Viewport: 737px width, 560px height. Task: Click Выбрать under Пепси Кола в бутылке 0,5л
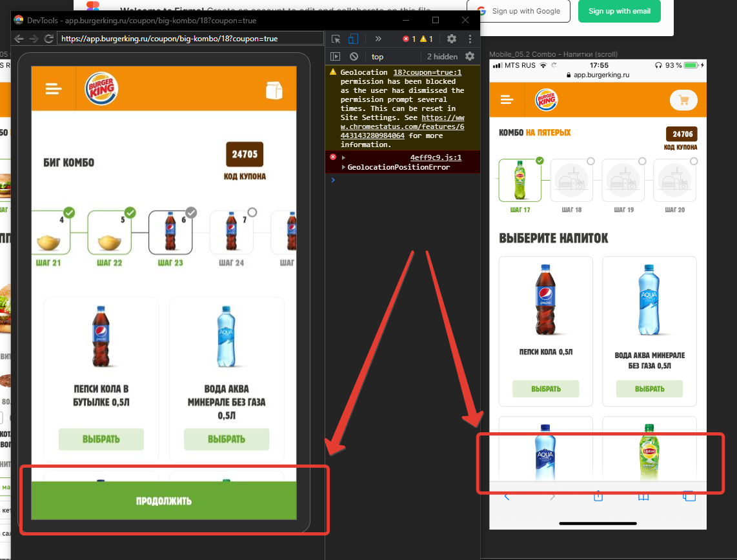pos(101,439)
